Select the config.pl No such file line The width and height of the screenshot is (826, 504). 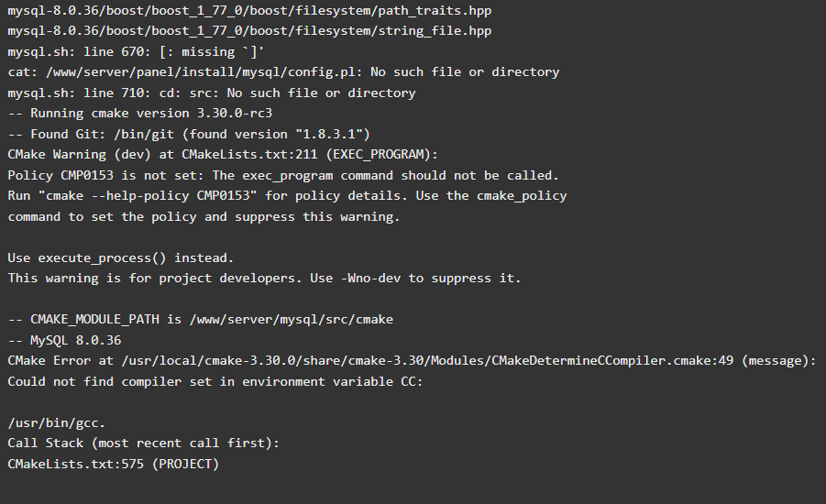pyautogui.click(x=283, y=72)
